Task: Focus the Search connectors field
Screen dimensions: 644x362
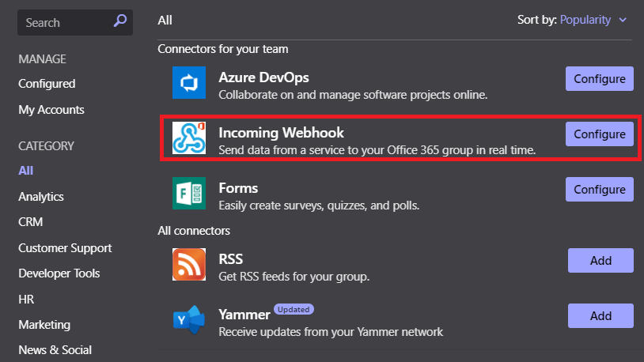Action: pos(74,22)
